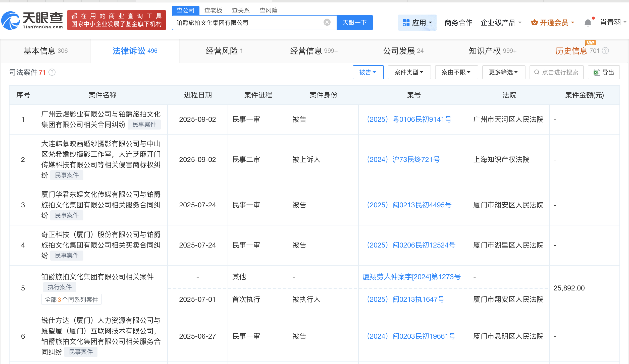The image size is (629, 364).
Task: Switch to the 查老板 search tab
Action: coord(213,10)
